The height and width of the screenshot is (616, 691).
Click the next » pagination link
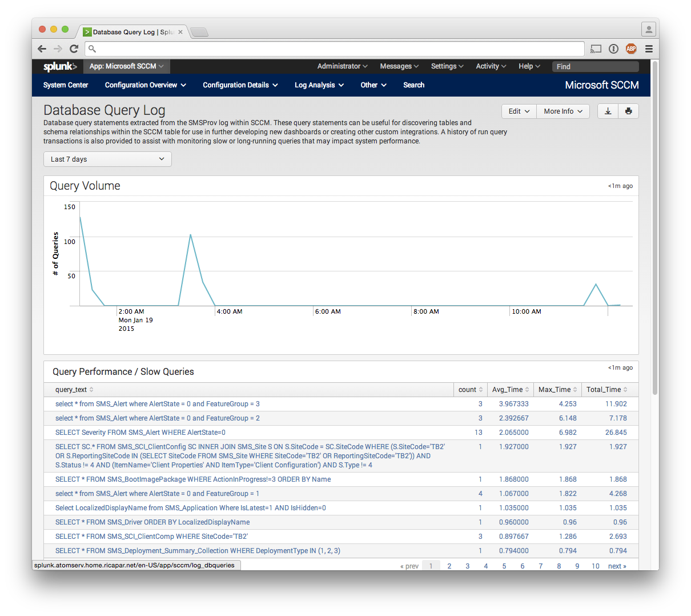pos(617,566)
